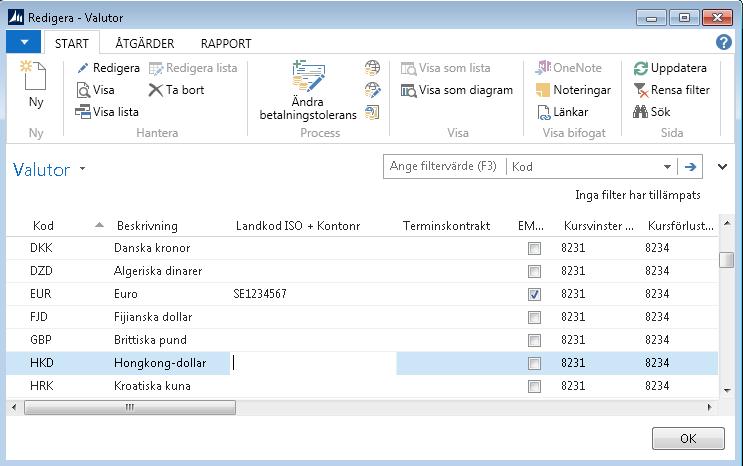Click Sök binoculars icon
The width and height of the screenshot is (743, 466).
640,112
